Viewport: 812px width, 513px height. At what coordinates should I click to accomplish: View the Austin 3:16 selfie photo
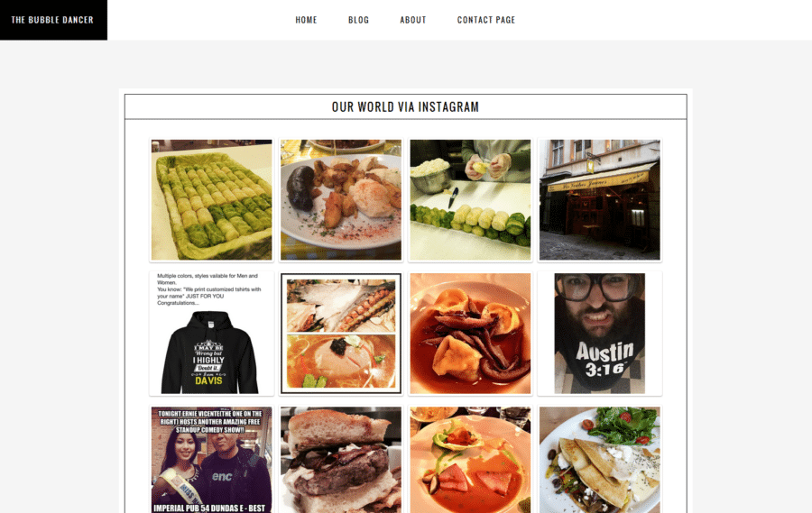pos(600,334)
